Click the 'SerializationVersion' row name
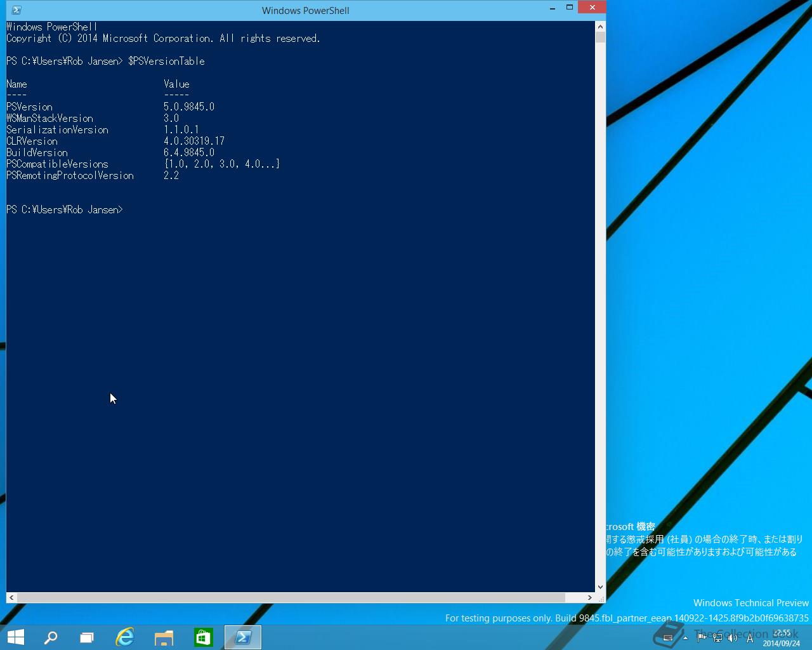The height and width of the screenshot is (650, 812). coord(57,129)
